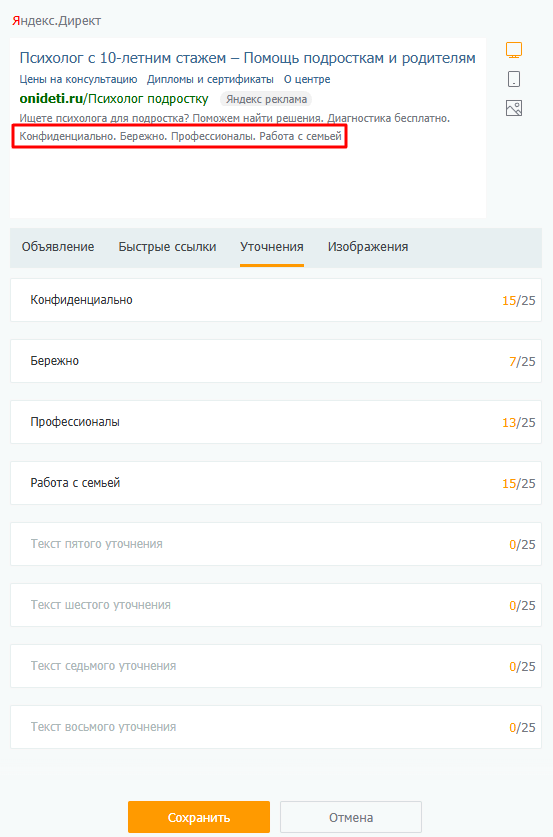
Task: Open Цены на консультацию sitelink
Action: [x=78, y=79]
